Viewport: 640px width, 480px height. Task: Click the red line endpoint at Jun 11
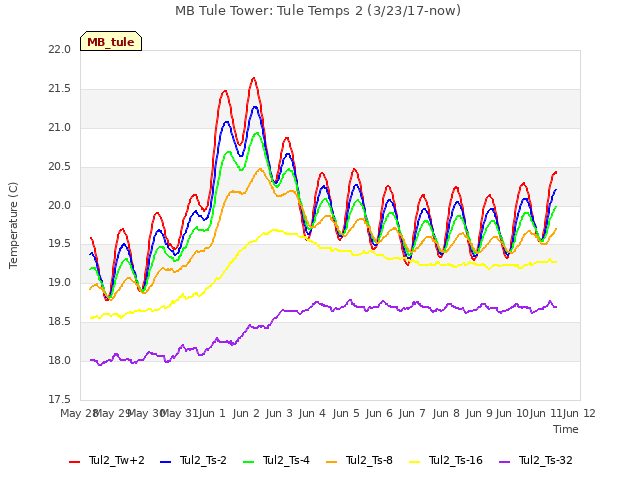click(556, 172)
